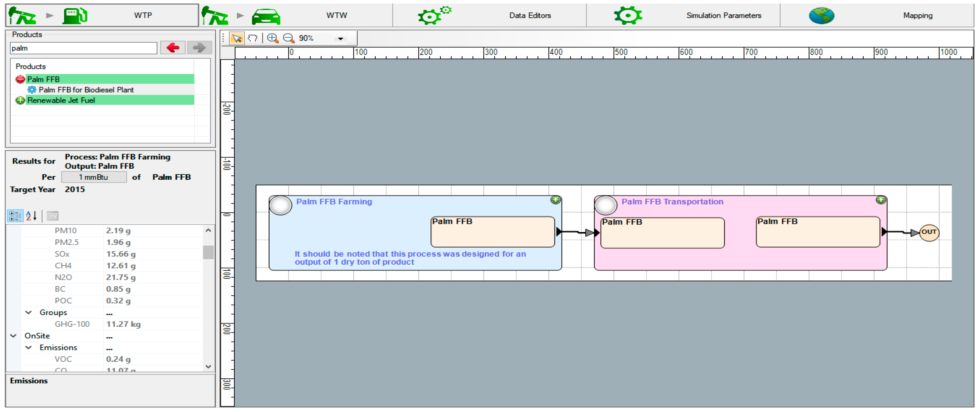The height and width of the screenshot is (412, 980).
Task: Expand Renewable Jet Fuel node
Action: pyautogui.click(x=20, y=100)
